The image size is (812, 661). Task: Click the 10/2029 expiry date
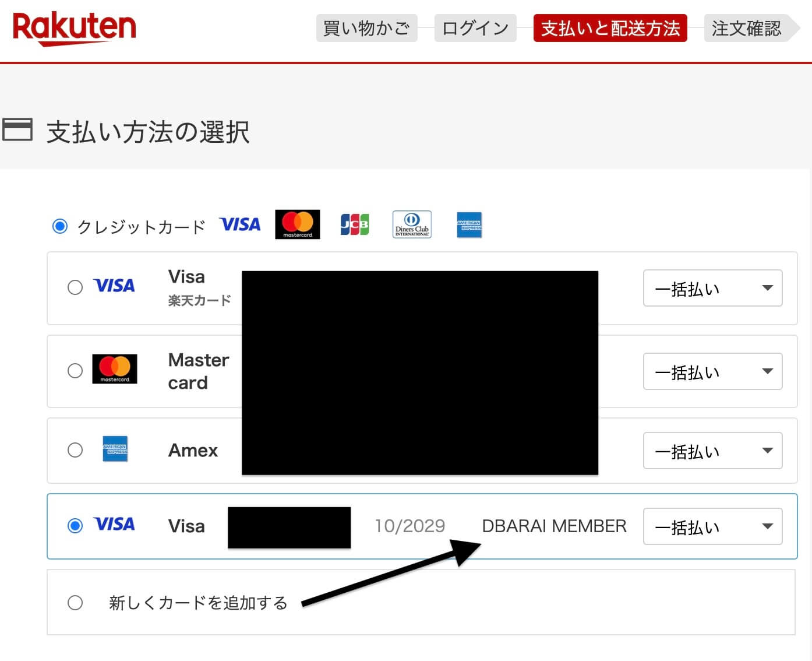(x=410, y=526)
